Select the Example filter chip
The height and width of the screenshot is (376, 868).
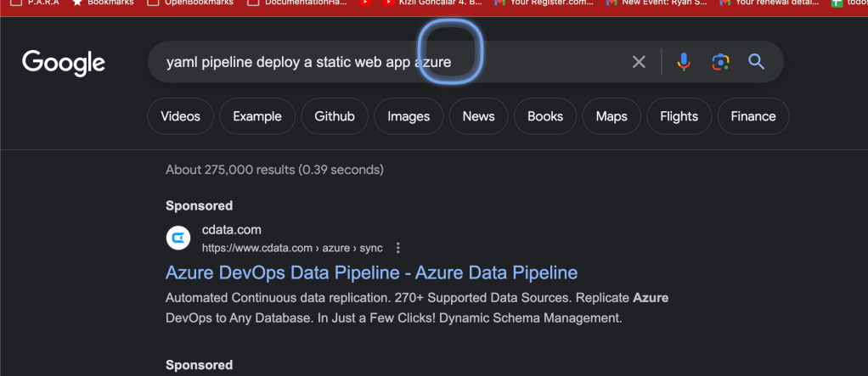(x=257, y=116)
